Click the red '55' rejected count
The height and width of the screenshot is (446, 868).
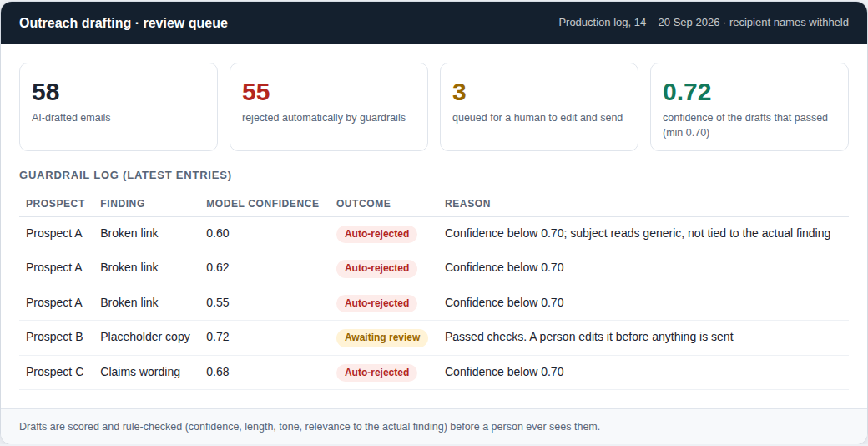tap(255, 92)
